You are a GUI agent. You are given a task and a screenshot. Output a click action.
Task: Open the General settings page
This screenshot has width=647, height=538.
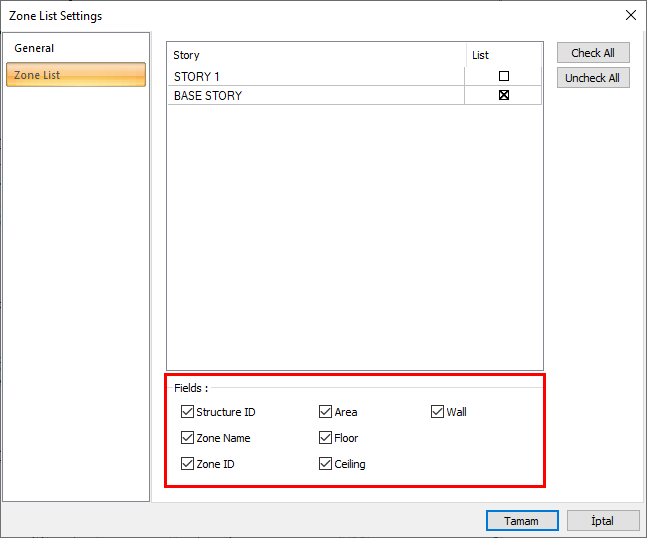[35, 48]
